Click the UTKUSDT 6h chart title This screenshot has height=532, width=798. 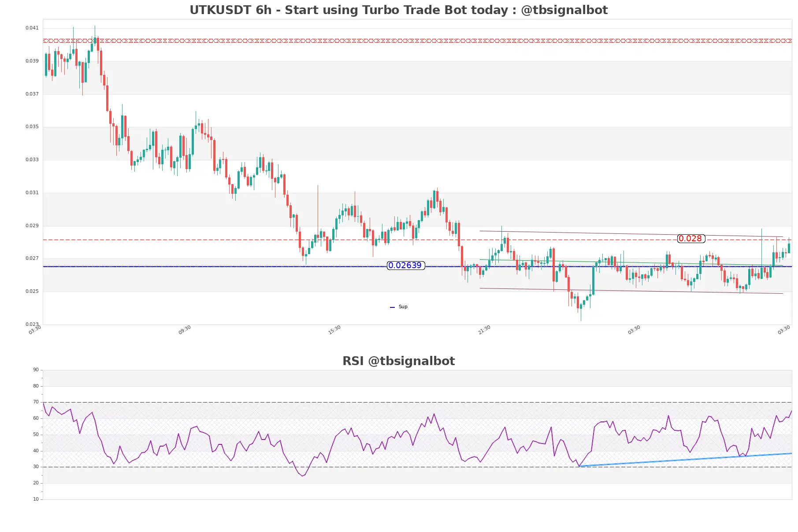click(x=398, y=10)
